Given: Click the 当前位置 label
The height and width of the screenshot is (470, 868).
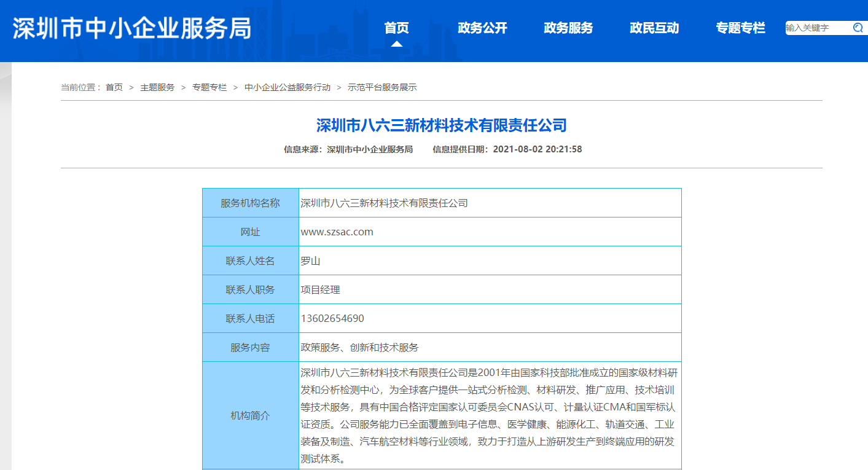Looking at the screenshot, I should (81, 87).
